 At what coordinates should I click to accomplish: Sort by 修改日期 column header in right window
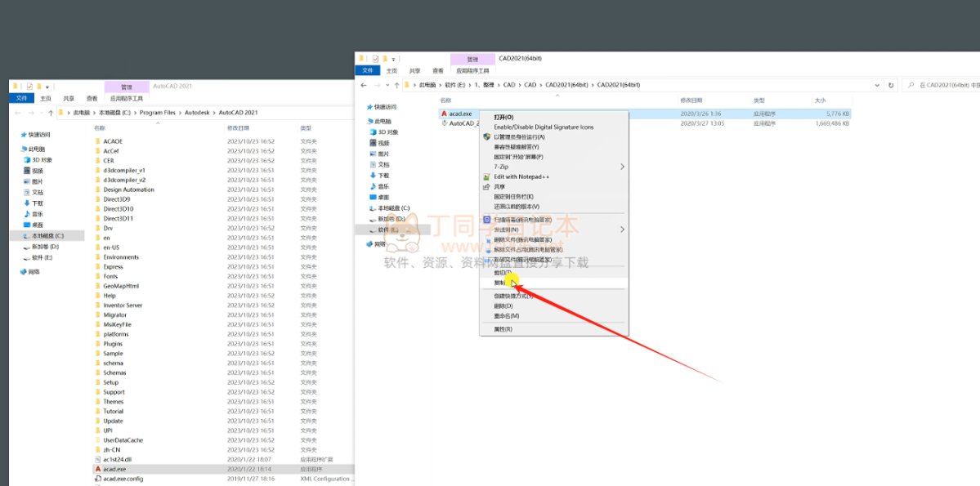691,100
